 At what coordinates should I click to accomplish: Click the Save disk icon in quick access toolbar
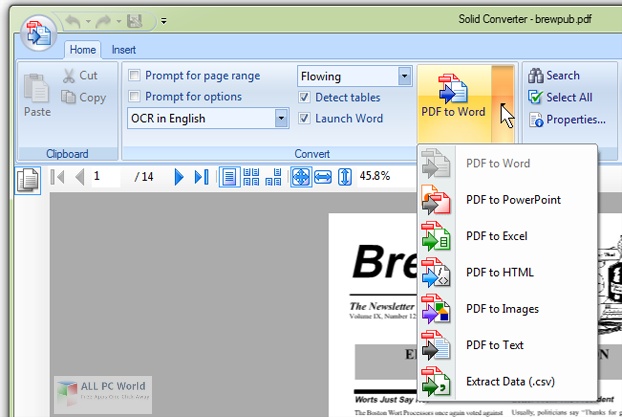coord(134,21)
